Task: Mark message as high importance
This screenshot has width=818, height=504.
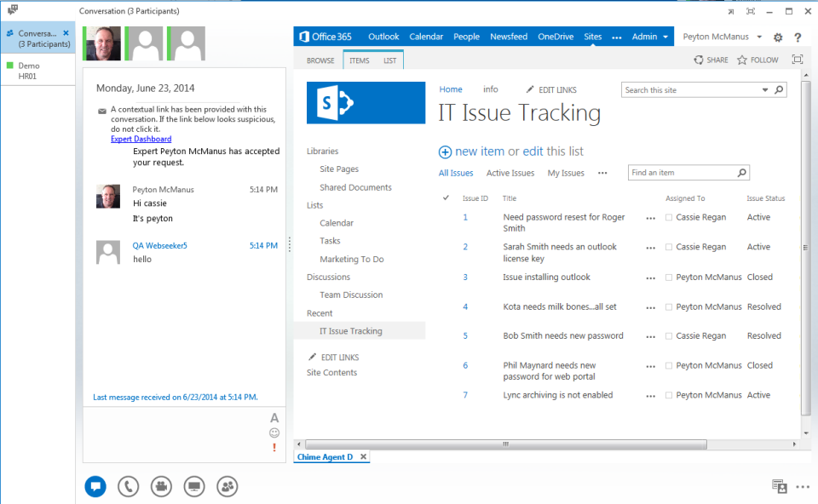Action: tap(274, 448)
